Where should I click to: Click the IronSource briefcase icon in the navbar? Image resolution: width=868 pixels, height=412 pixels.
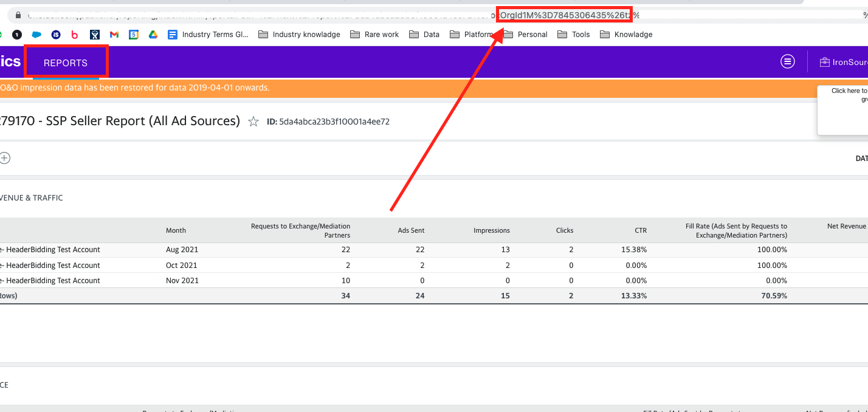click(824, 61)
